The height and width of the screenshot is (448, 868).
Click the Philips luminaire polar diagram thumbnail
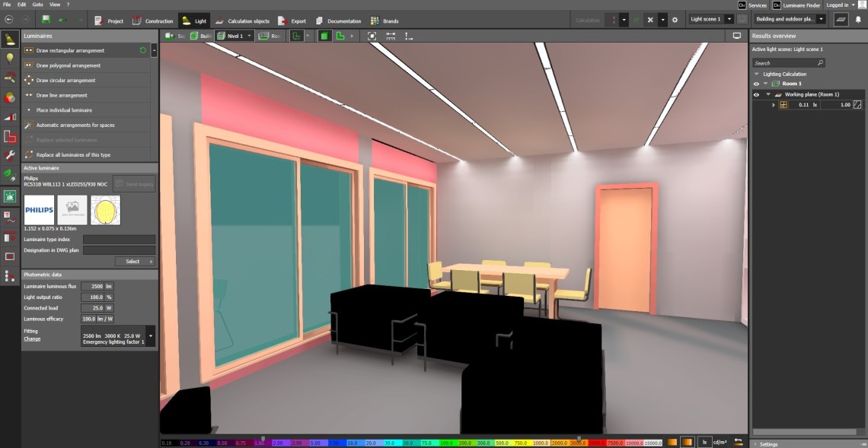click(x=105, y=210)
